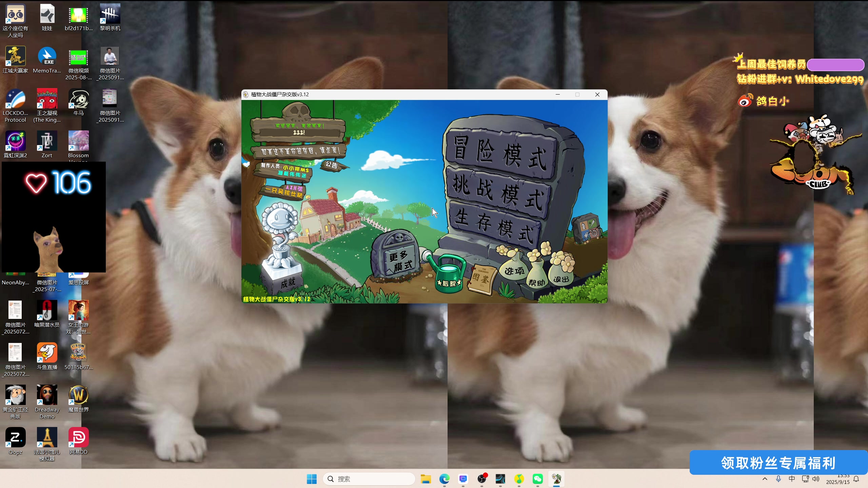Viewport: 868px width, 488px height.
Task: Launch 暗黑潜水员 shortcut
Action: point(47,314)
